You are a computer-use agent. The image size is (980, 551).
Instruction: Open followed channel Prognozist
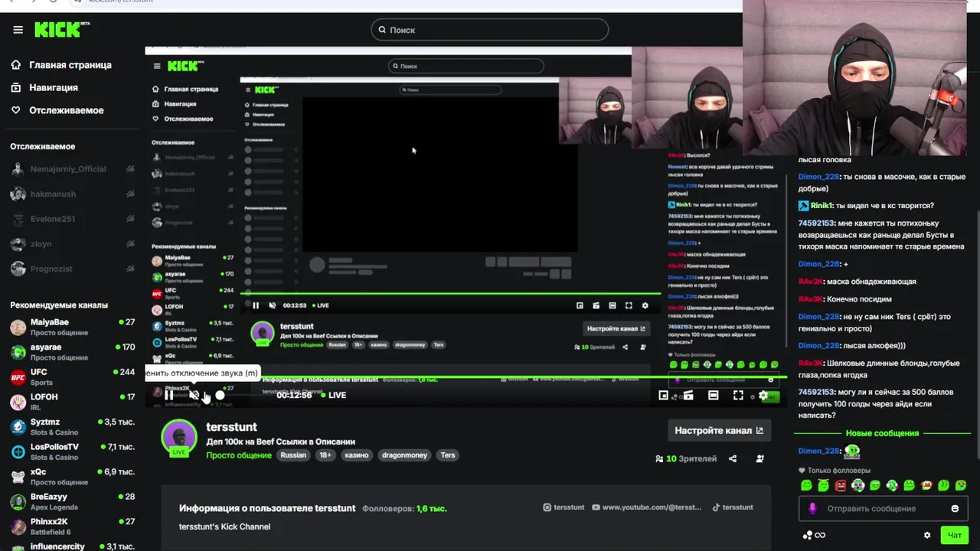pos(72,269)
